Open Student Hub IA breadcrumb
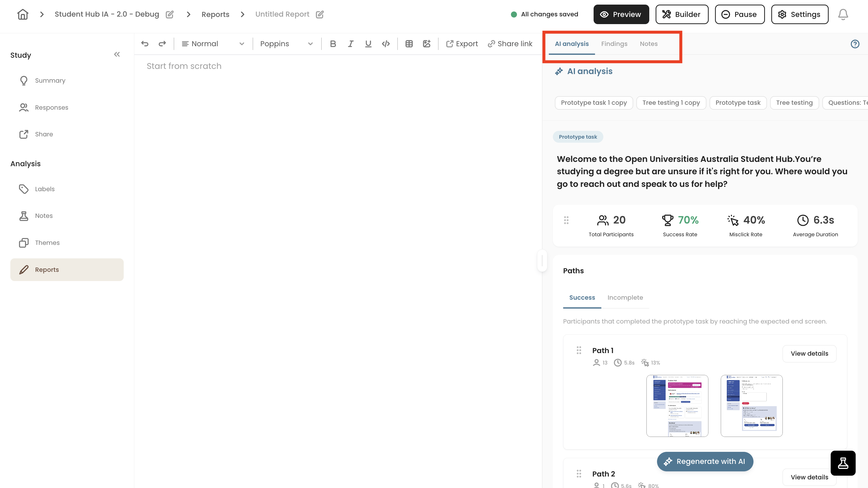This screenshot has width=868, height=488. coord(107,14)
